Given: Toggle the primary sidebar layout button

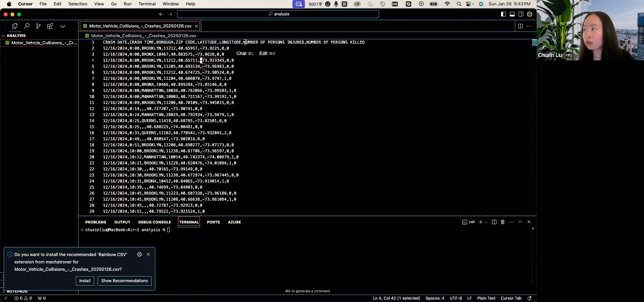Looking at the screenshot, I should (x=503, y=14).
